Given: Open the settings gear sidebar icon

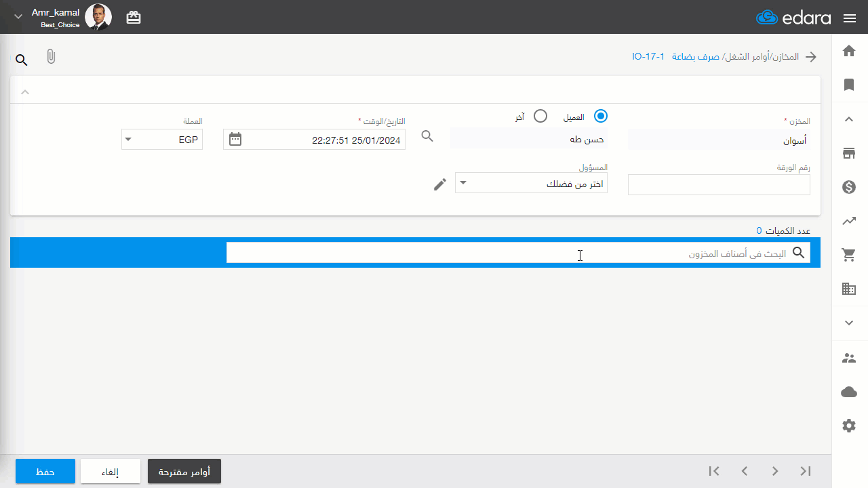Looking at the screenshot, I should pos(849,426).
